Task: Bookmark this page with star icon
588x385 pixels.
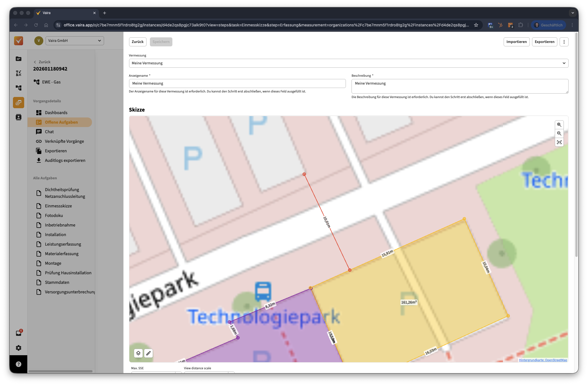Action: tap(476, 25)
